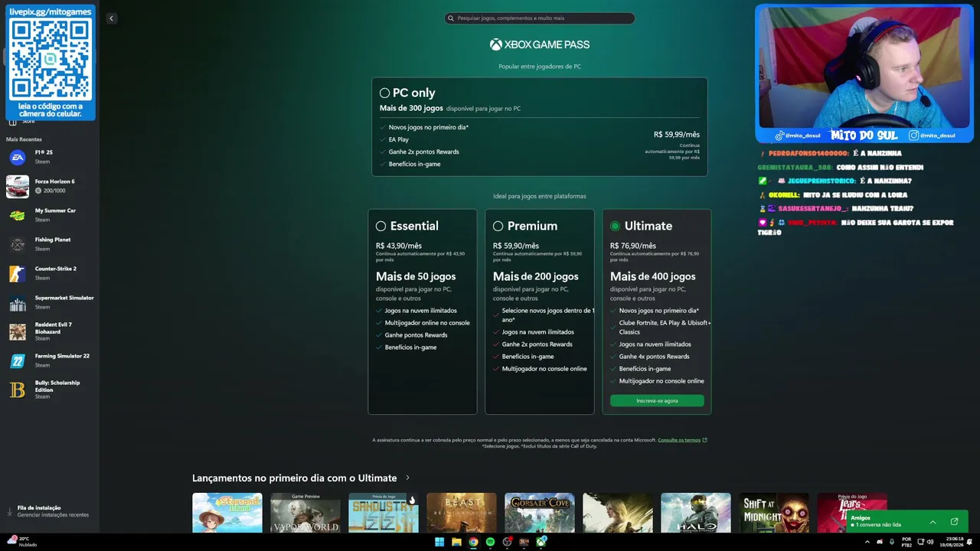The height and width of the screenshot is (551, 980).
Task: Click the Mais de 200 jogos heading
Action: click(536, 276)
